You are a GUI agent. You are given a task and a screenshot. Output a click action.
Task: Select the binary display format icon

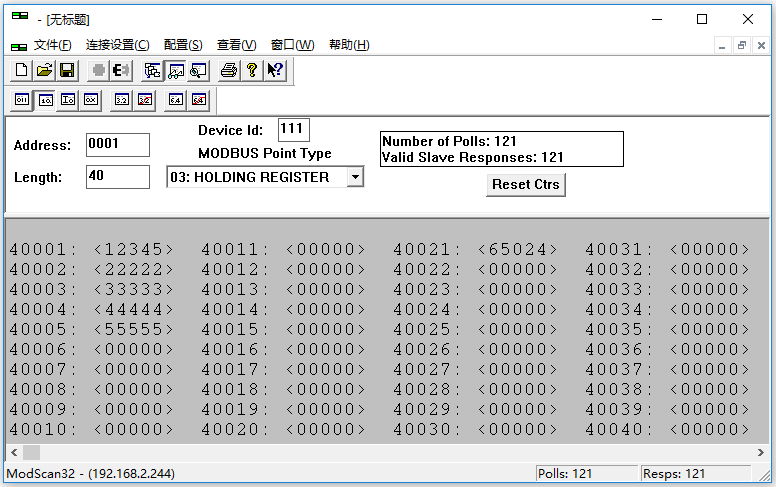click(x=22, y=99)
